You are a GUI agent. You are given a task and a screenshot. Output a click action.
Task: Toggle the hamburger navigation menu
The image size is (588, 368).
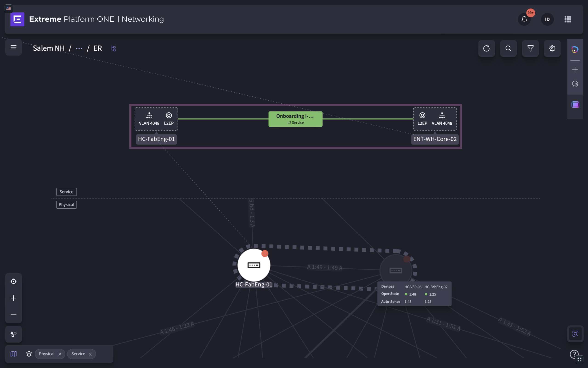coord(14,47)
